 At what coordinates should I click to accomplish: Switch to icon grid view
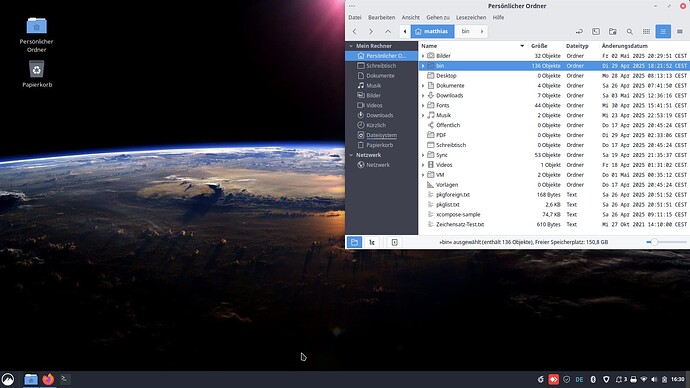[646, 31]
